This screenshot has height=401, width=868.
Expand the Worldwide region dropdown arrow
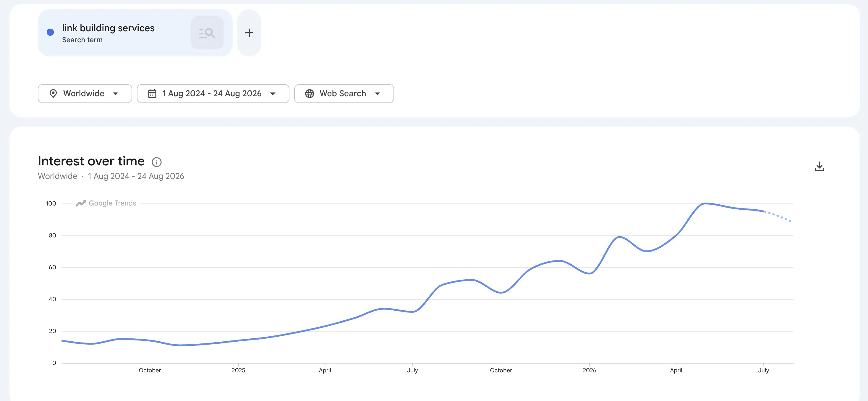tap(116, 94)
